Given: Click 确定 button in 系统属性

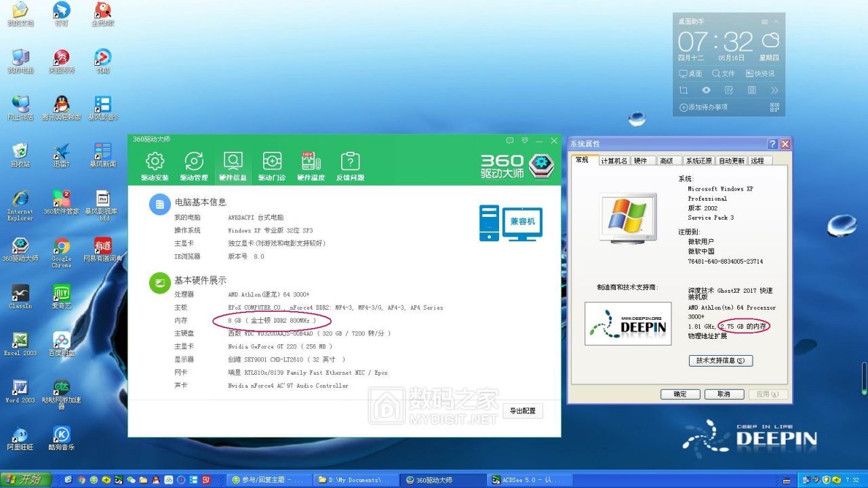Looking at the screenshot, I should tap(680, 394).
